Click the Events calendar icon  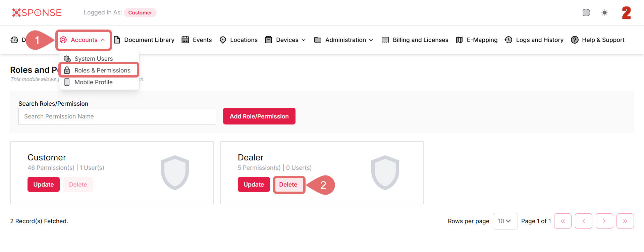(x=185, y=40)
